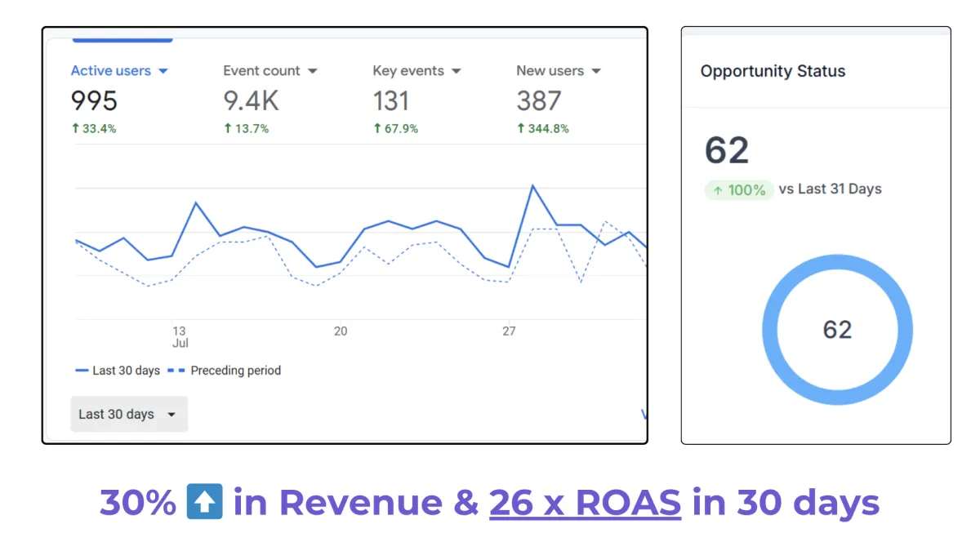Viewport: 980px width, 551px height.
Task: Click the Opportunity Status card title
Action: pyautogui.click(x=773, y=71)
